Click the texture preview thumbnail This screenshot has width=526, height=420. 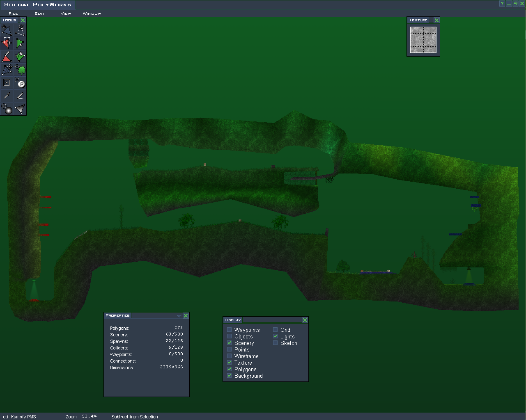(423, 40)
